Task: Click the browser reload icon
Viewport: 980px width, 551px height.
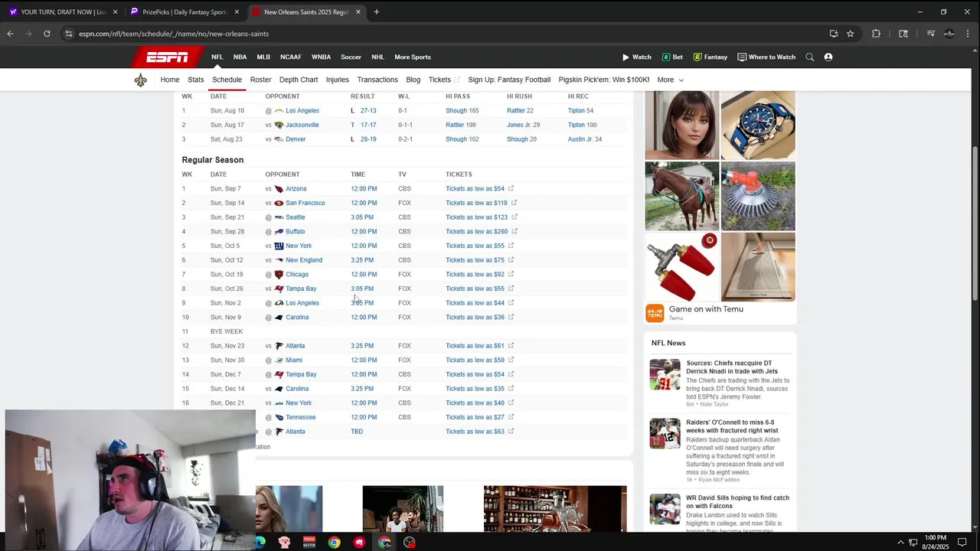Action: click(47, 34)
